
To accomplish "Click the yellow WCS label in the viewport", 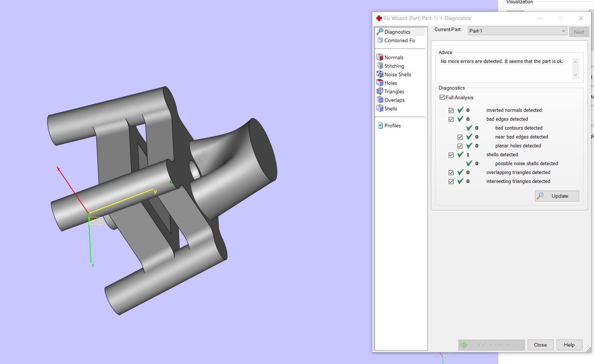I will click(95, 221).
